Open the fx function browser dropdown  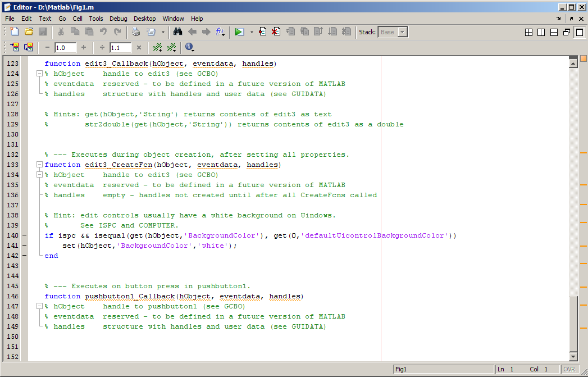point(220,32)
